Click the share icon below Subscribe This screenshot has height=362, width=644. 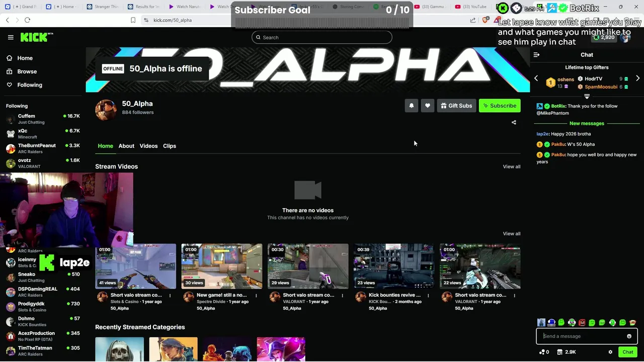click(x=514, y=122)
